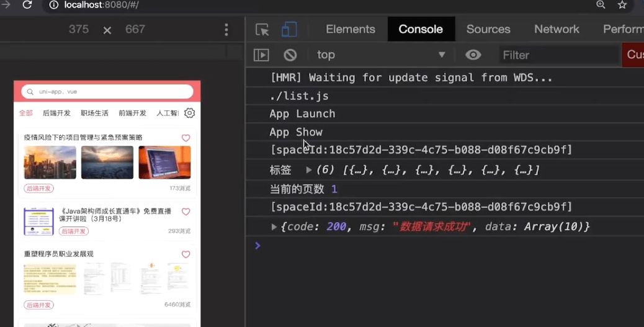Click the ./list.js console log line

(x=299, y=96)
